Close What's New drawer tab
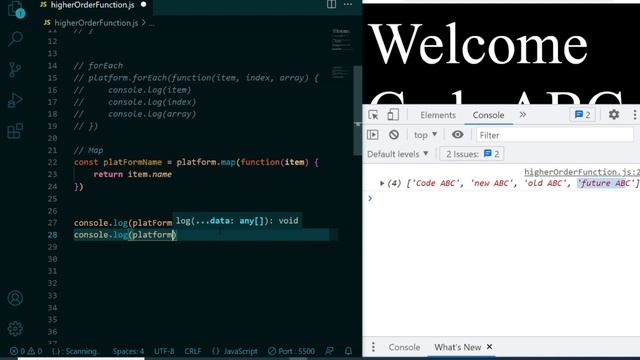640x360 pixels. point(489,347)
